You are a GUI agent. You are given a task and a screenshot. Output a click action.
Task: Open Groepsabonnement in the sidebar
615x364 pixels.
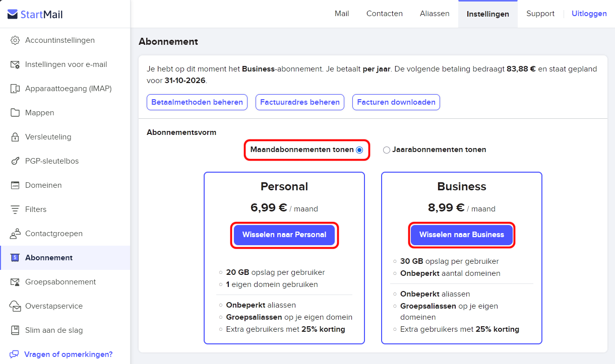pos(65,282)
